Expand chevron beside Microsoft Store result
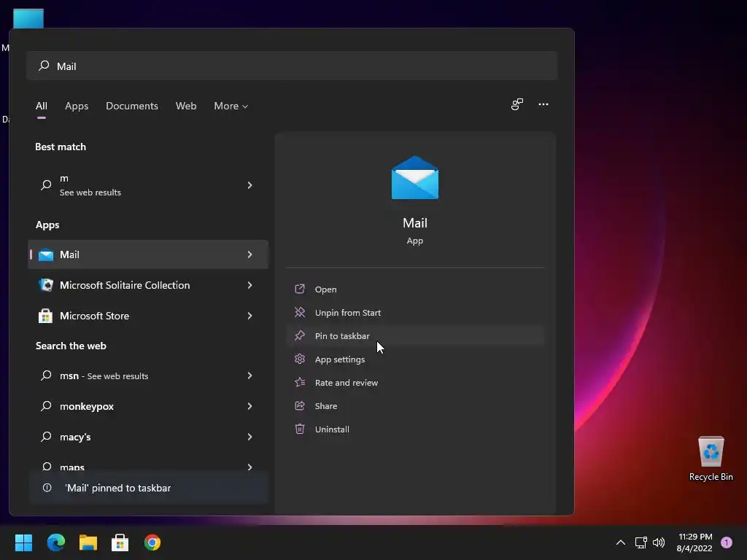747x560 pixels. [249, 315]
